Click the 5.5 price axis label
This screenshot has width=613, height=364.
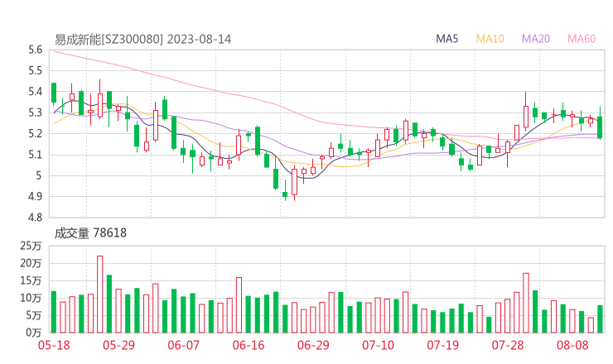tap(35, 71)
